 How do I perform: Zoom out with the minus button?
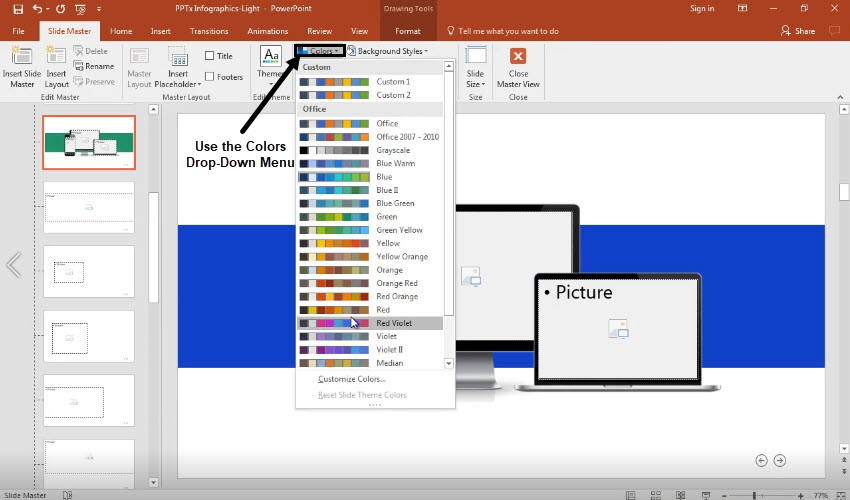[x=724, y=496]
